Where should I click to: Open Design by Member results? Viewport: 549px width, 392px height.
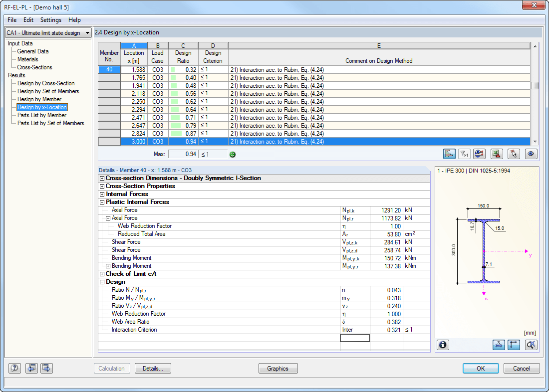39,99
